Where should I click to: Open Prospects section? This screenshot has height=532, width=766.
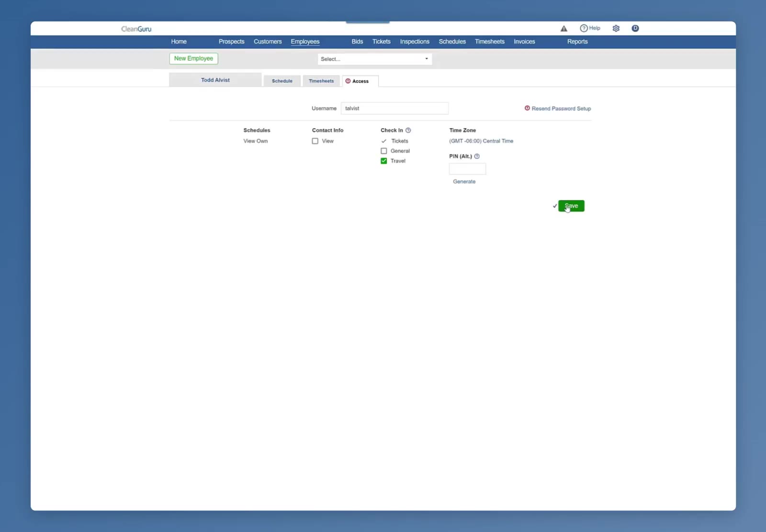[232, 42]
